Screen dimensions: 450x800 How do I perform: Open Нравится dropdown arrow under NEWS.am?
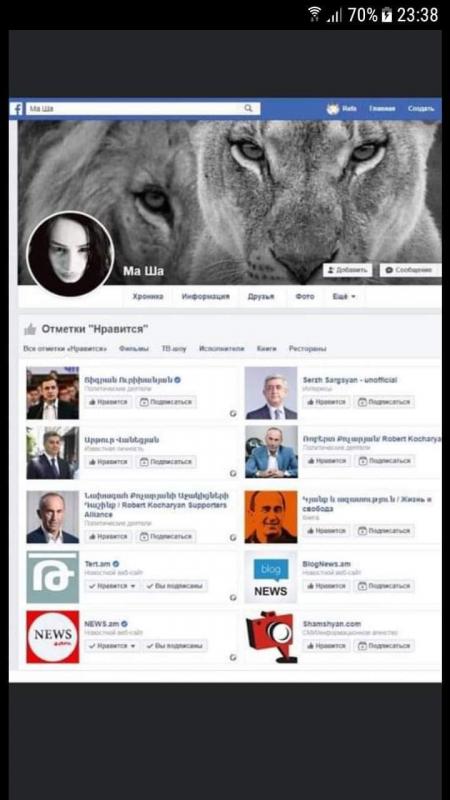coord(133,646)
